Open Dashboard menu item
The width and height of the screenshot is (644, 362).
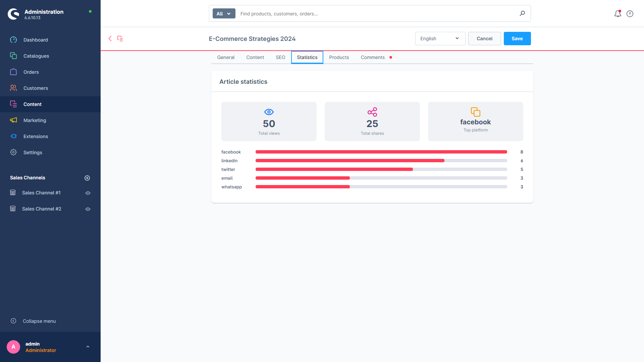50,40
